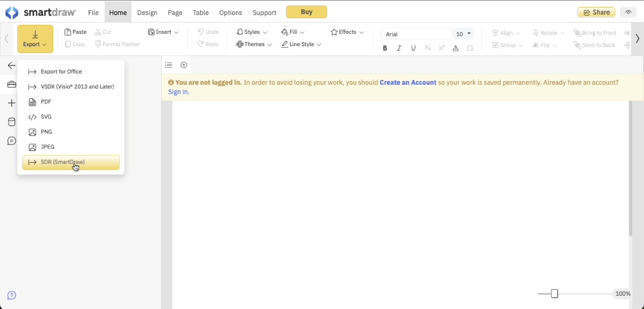Export the diagram as PNG
The image size is (644, 309).
click(x=71, y=131)
